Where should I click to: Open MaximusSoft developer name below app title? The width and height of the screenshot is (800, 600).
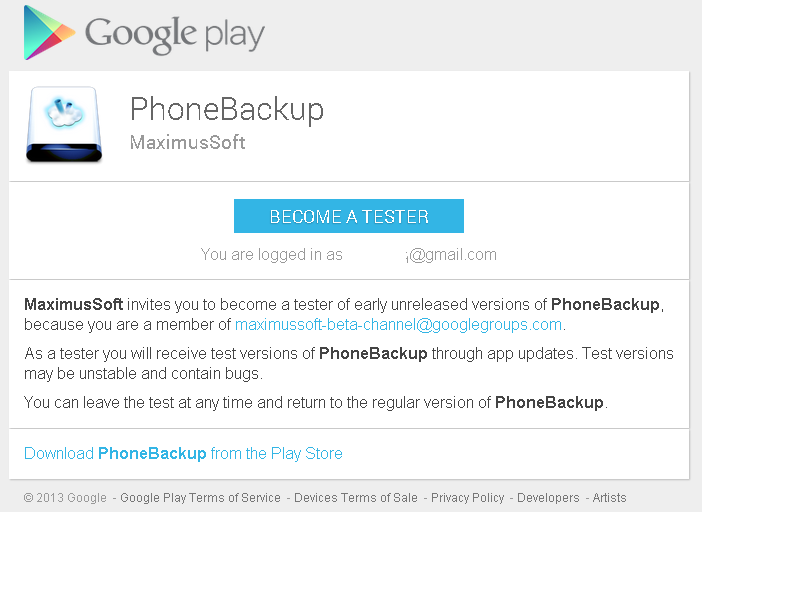tap(188, 142)
